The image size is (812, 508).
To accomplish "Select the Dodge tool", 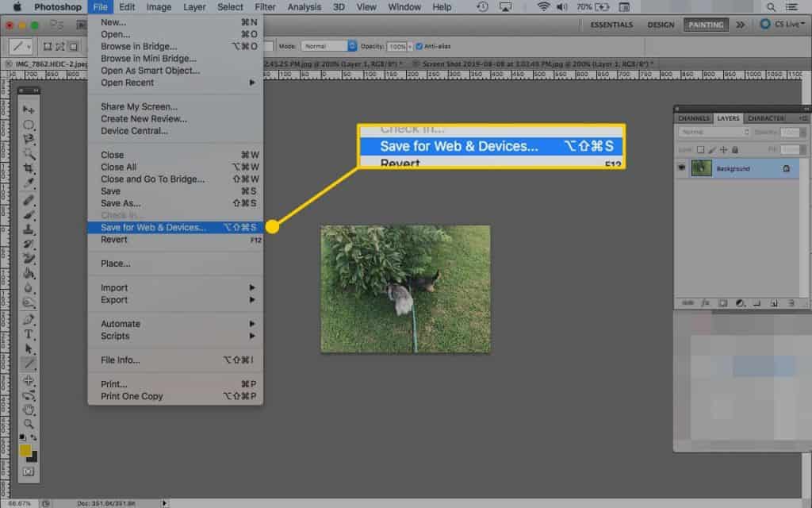I will point(29,302).
